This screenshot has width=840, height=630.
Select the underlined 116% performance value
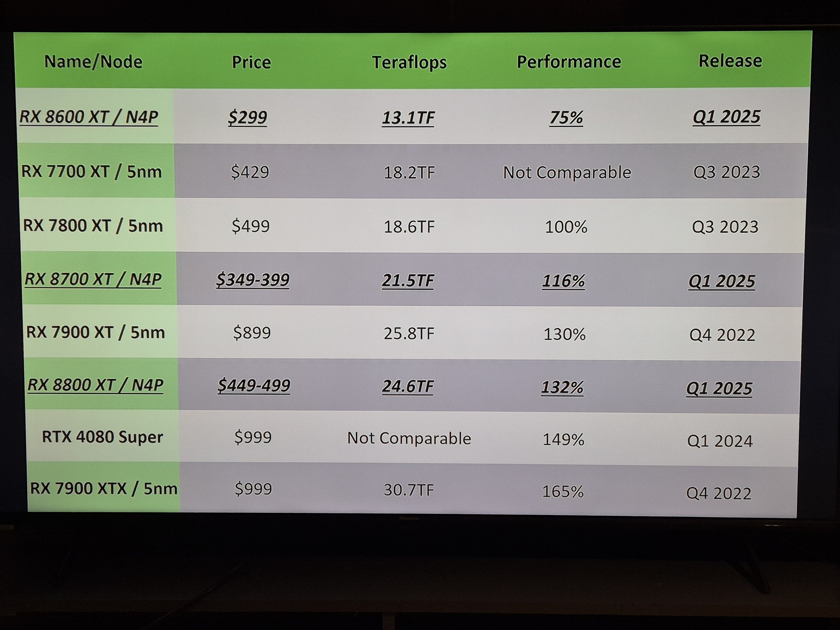tap(563, 281)
